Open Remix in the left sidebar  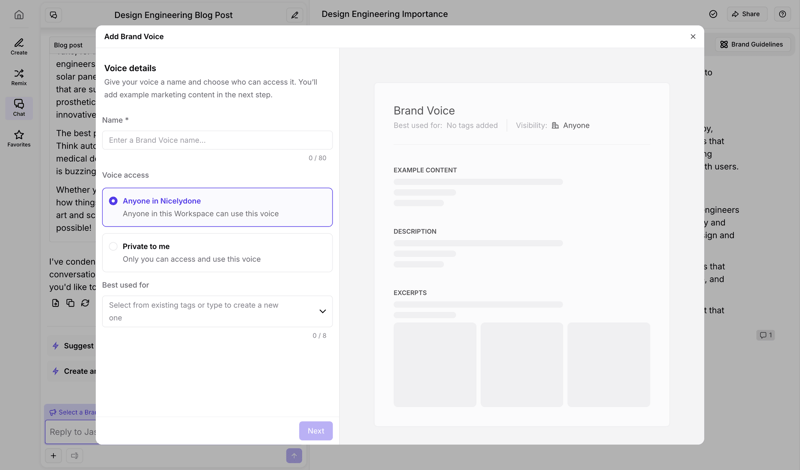19,77
